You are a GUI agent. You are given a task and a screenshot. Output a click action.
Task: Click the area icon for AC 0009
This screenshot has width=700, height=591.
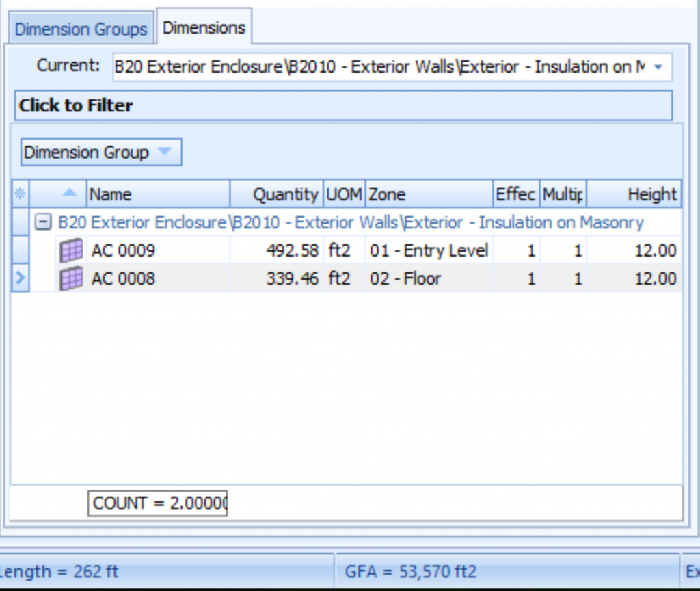coord(71,250)
